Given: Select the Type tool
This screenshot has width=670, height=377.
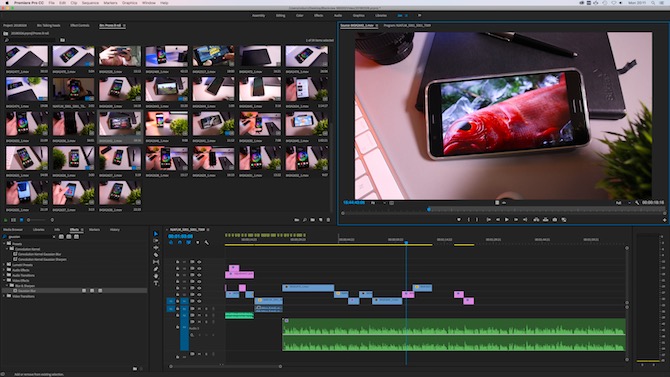Looking at the screenshot, I should pyautogui.click(x=156, y=283).
